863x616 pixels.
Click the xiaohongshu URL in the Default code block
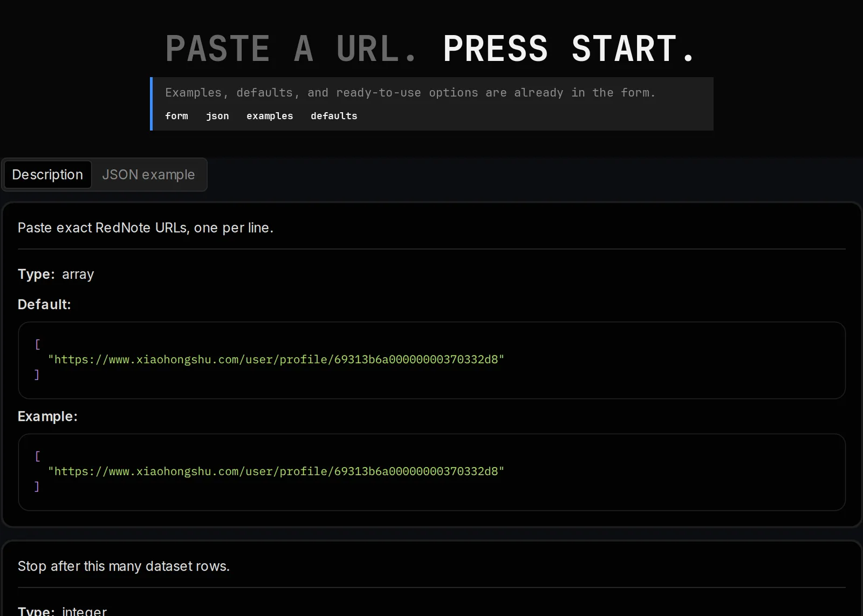[x=276, y=359]
